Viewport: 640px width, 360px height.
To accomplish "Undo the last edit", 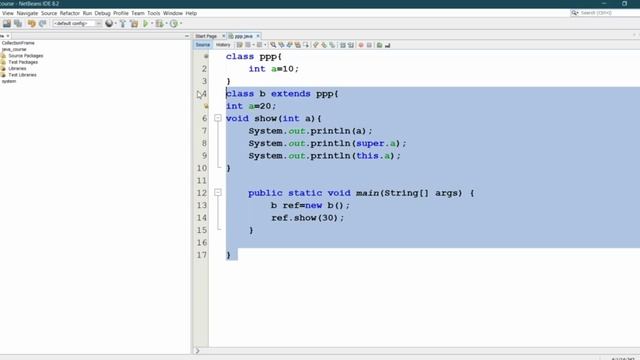I will click(31, 24).
